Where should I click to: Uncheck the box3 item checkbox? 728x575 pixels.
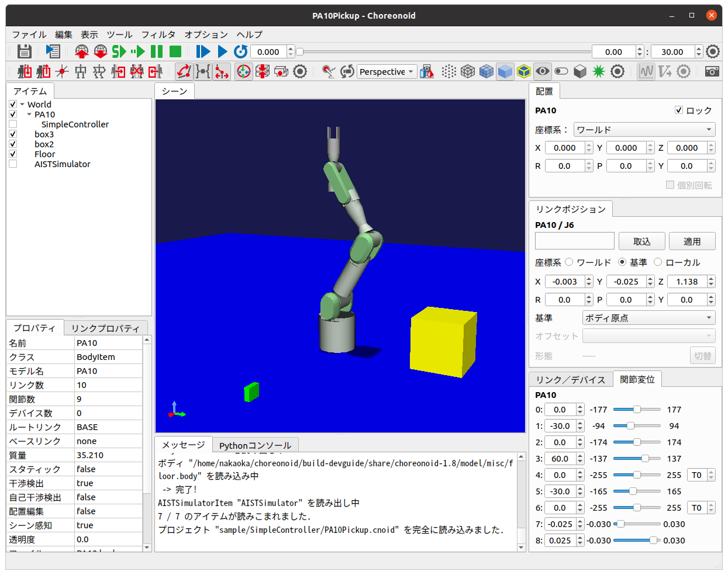(13, 134)
